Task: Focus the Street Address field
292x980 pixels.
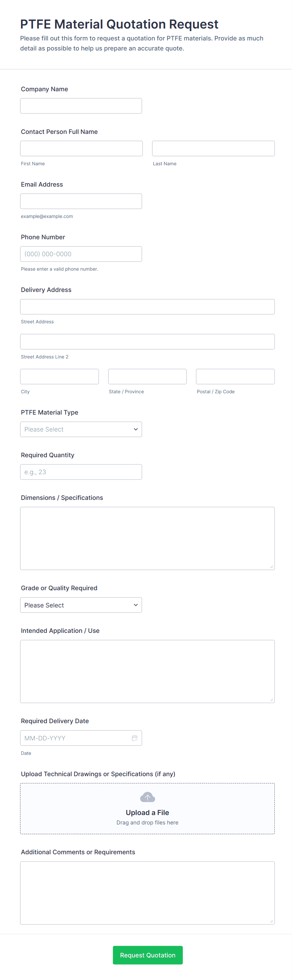Action: tap(147, 307)
